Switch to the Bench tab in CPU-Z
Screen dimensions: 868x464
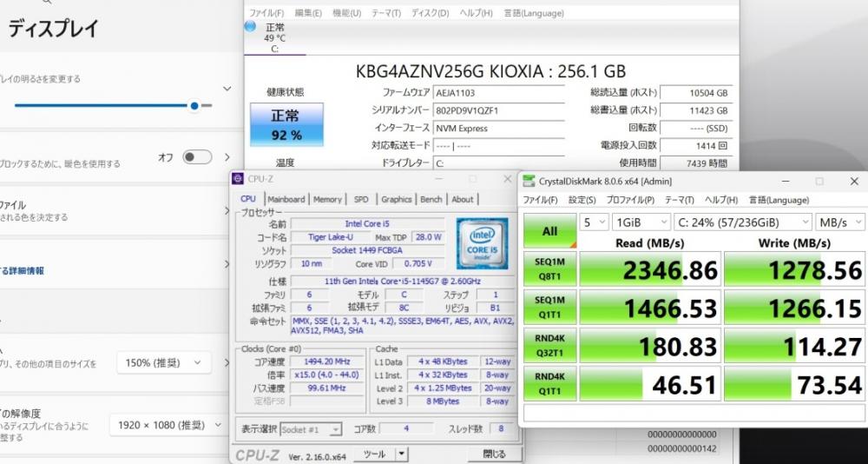[431, 199]
